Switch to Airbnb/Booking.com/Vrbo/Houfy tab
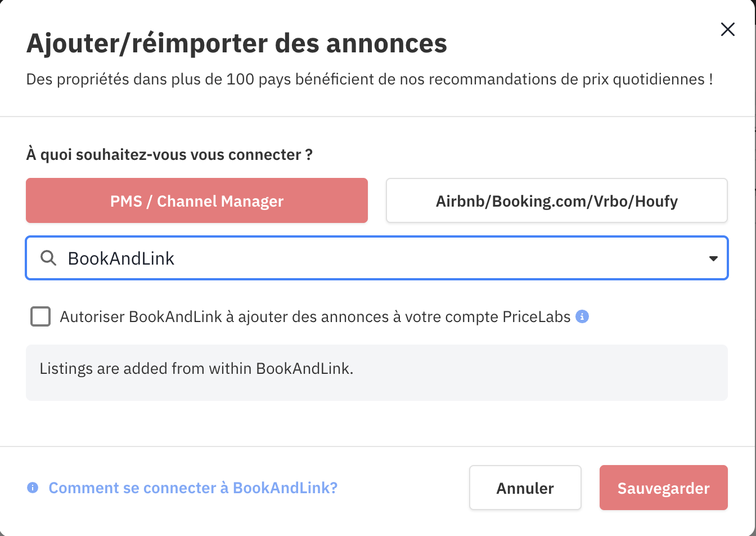The height and width of the screenshot is (536, 756). pos(556,201)
